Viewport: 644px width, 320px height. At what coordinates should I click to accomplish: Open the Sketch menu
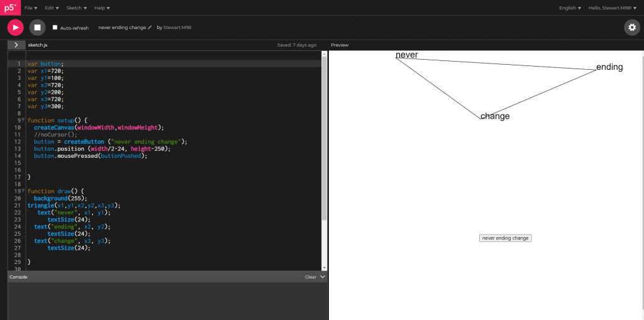[x=76, y=8]
